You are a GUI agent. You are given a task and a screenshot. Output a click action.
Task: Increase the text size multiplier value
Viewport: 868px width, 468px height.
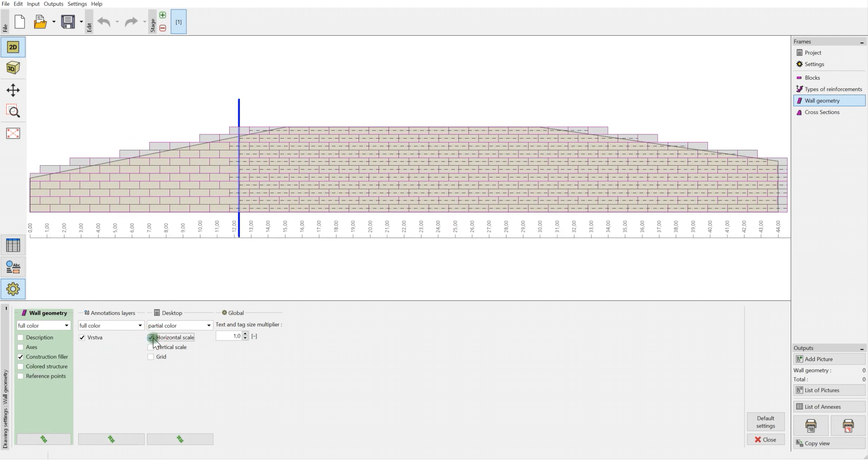(x=245, y=334)
